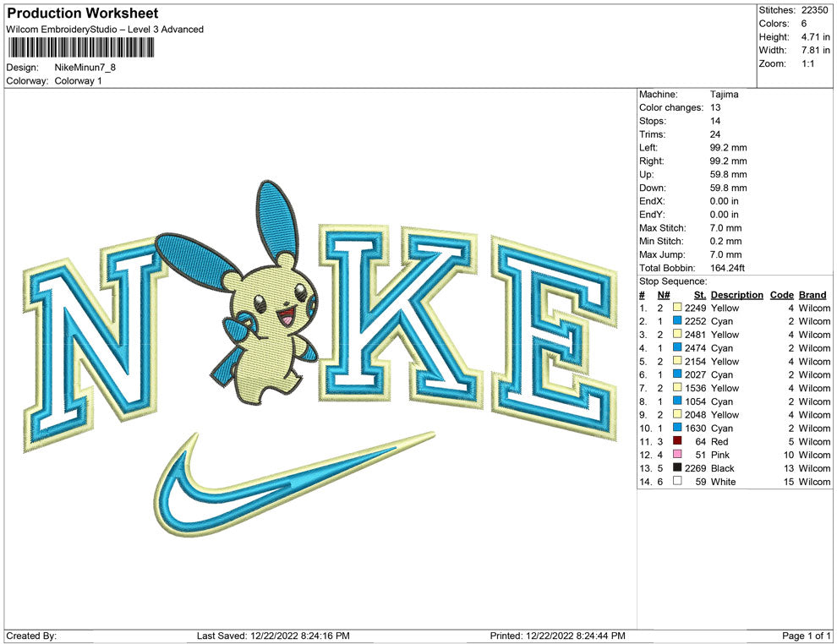
Task: Click the white swatch in stop row 14
Action: point(677,481)
